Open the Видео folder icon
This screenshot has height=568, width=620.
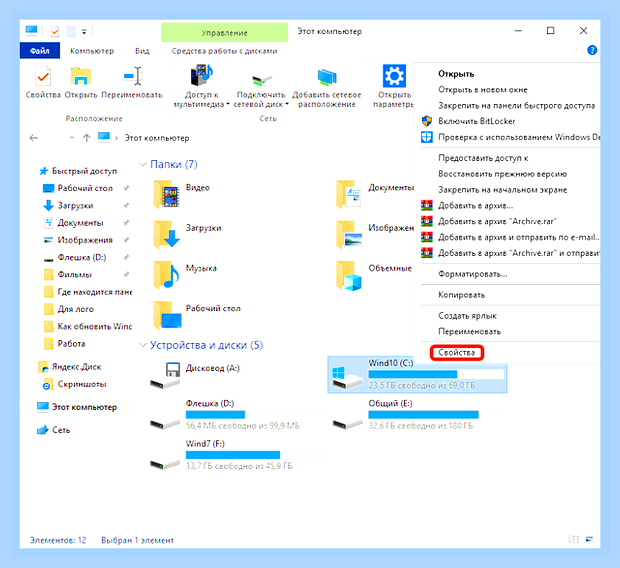(x=167, y=194)
